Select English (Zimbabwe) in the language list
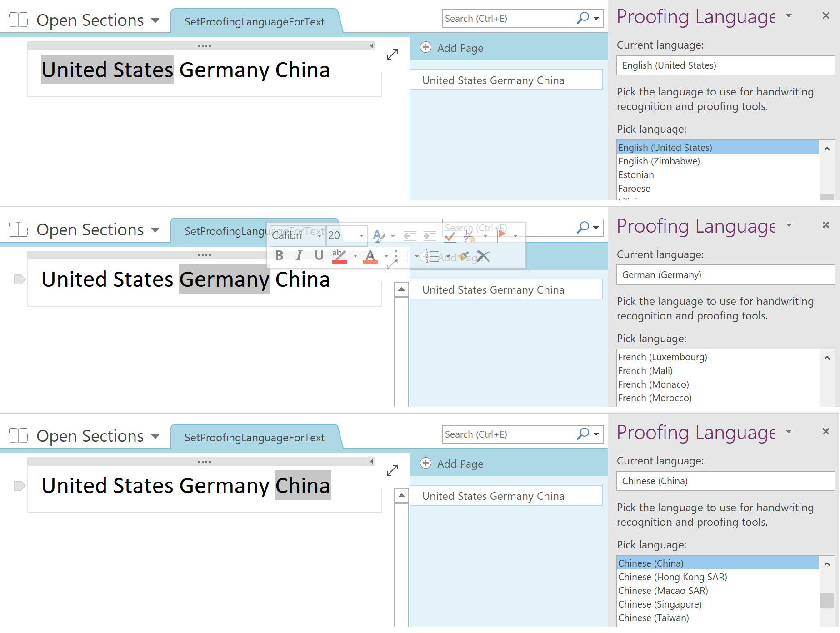840x633 pixels. coord(659,161)
